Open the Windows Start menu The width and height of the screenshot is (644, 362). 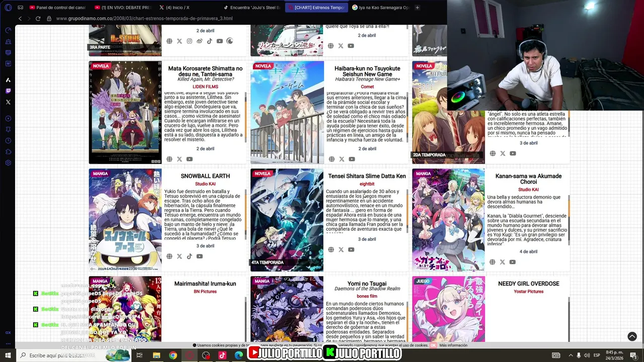pos(8,355)
